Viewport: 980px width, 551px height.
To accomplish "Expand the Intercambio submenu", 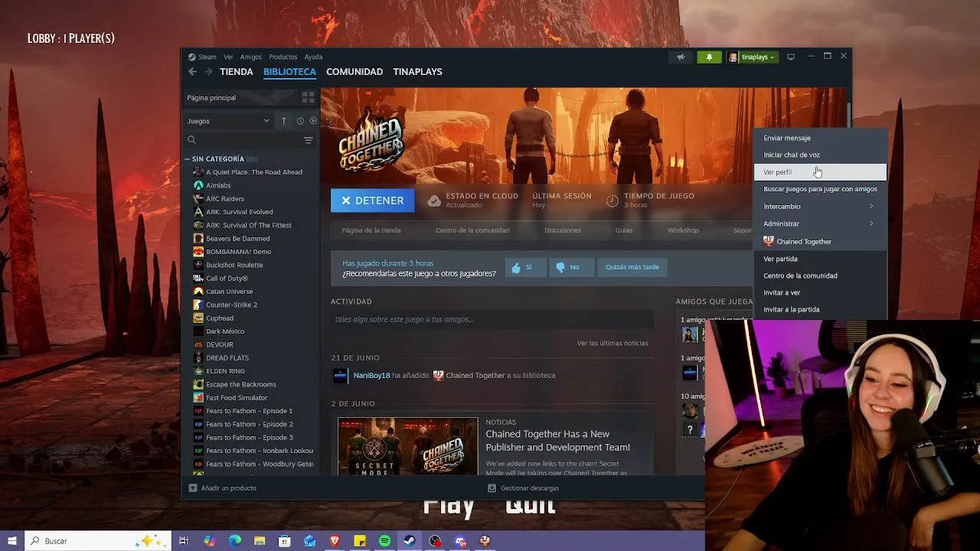I will pyautogui.click(x=820, y=207).
